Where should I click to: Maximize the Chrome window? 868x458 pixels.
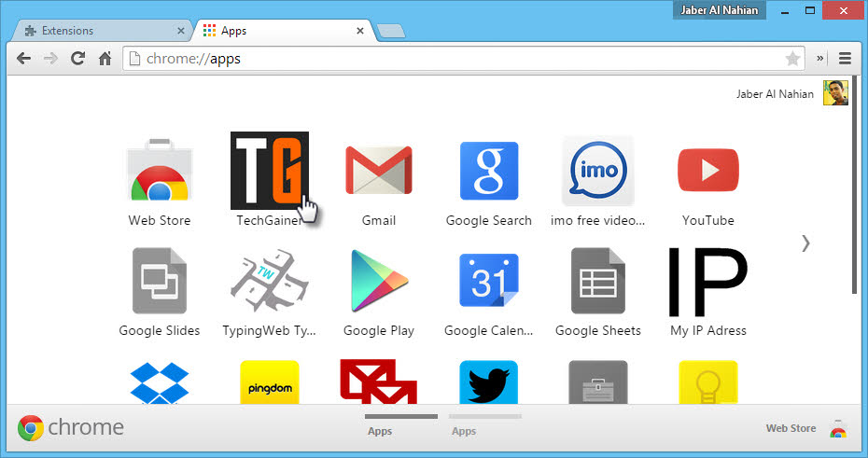tap(810, 10)
